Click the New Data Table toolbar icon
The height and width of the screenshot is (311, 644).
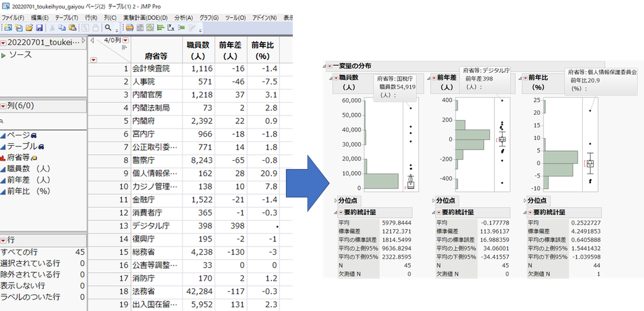(x=8, y=28)
